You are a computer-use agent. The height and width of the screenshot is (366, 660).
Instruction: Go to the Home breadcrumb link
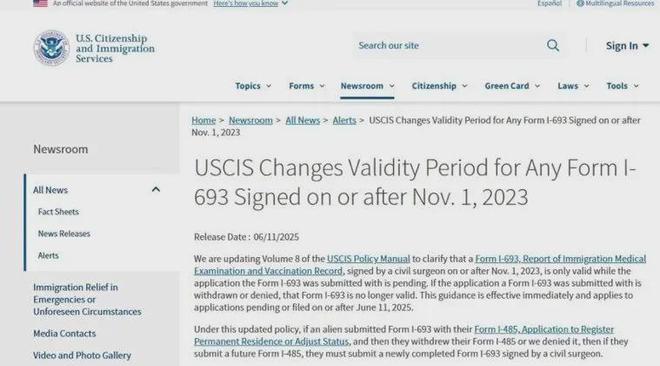pyautogui.click(x=203, y=120)
